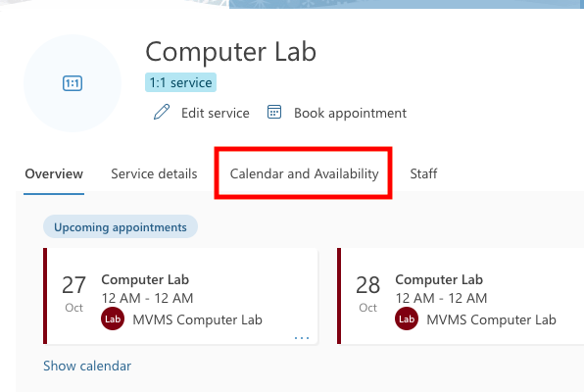Select the Upcoming appointments pill
This screenshot has width=584, height=392.
(121, 227)
